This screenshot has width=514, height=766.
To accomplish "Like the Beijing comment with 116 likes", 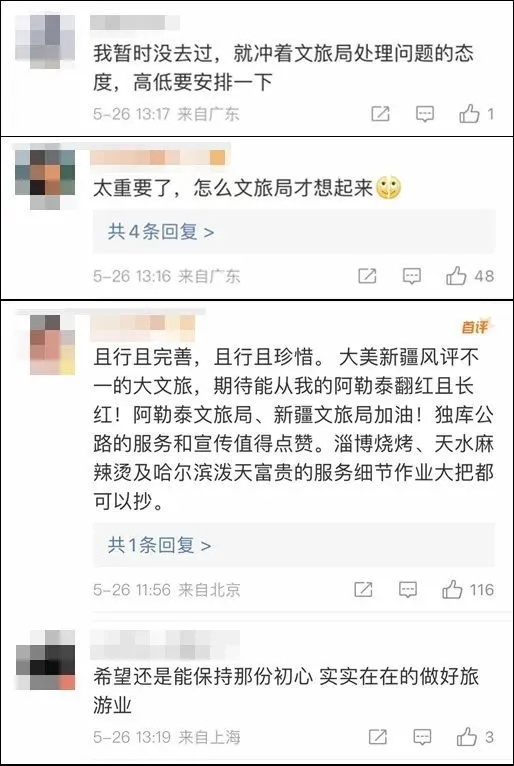I will click(452, 590).
